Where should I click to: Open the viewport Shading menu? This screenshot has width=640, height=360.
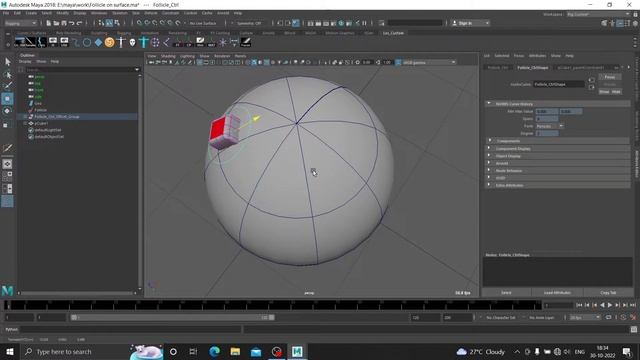coord(168,56)
